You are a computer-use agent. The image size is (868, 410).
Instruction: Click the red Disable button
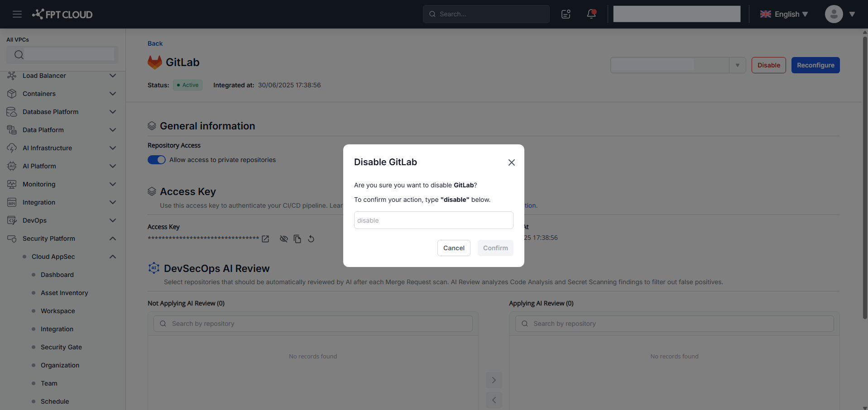click(x=769, y=65)
